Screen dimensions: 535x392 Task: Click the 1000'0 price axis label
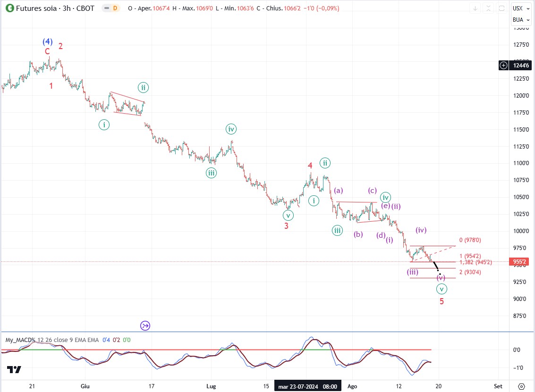[521, 231]
